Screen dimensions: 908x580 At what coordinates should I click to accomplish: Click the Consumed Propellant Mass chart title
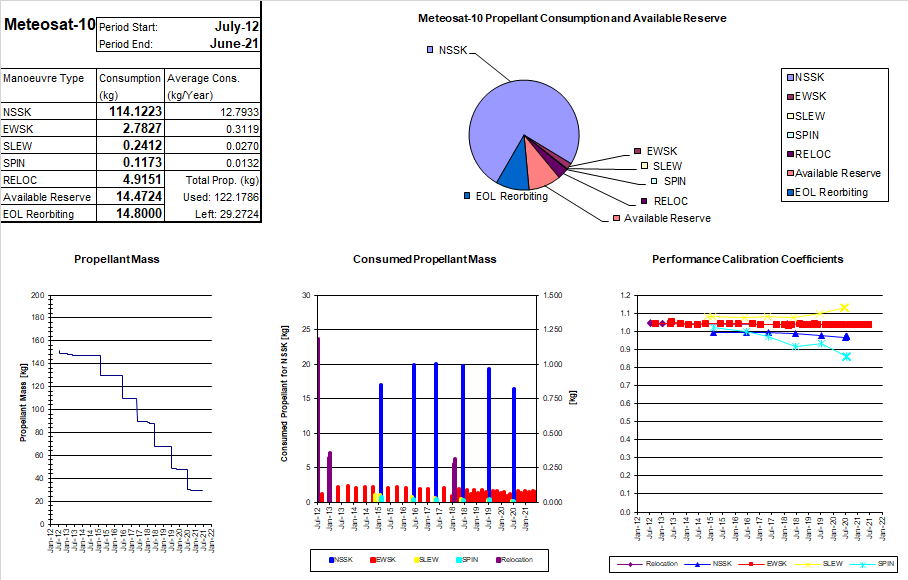[x=424, y=259]
